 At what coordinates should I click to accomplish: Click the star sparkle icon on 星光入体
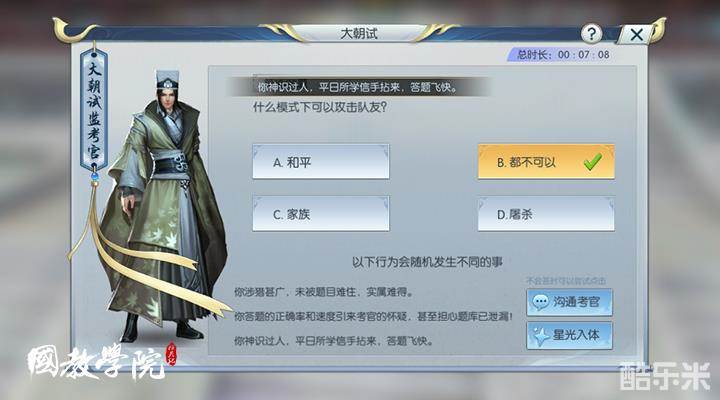coord(540,336)
